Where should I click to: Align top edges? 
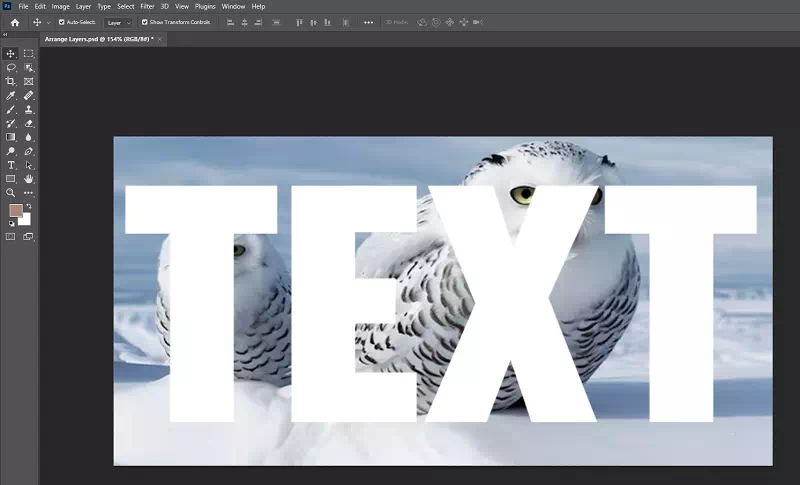[299, 22]
